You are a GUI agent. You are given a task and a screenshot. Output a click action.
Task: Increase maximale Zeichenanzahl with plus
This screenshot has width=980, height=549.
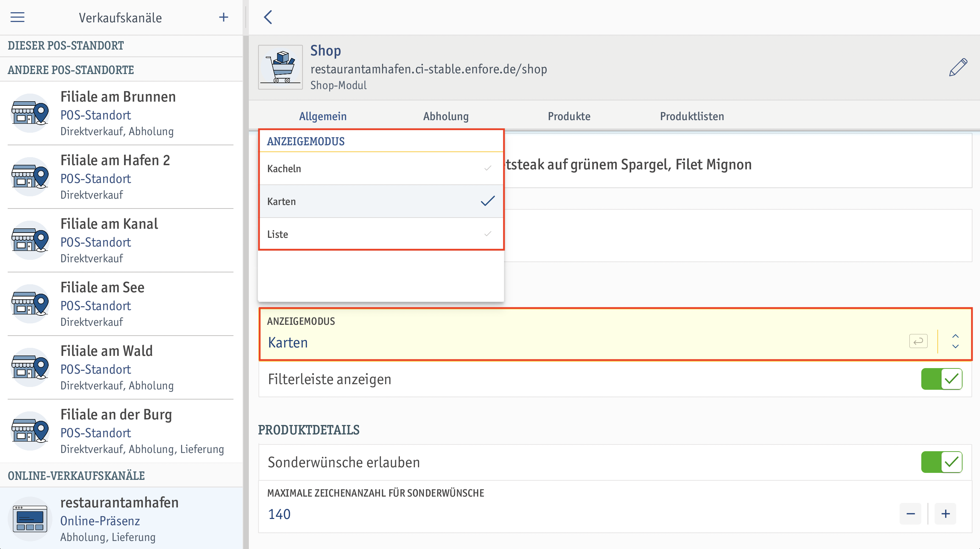pos(945,514)
